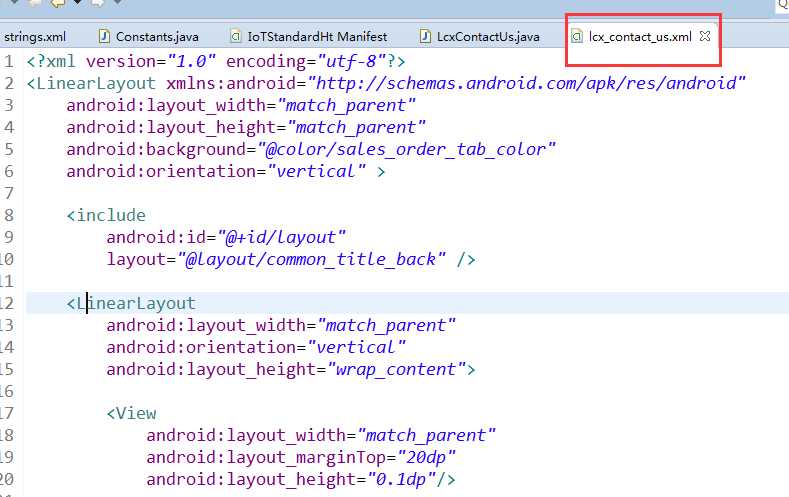789x497 pixels.
Task: Select the lcx_contact_us.xml tab
Action: (640, 37)
